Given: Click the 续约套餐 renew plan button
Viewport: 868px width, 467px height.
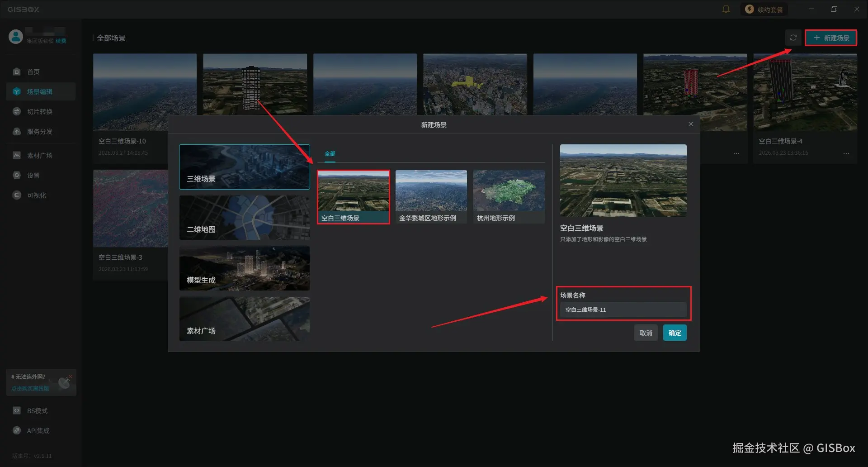Looking at the screenshot, I should coord(764,9).
